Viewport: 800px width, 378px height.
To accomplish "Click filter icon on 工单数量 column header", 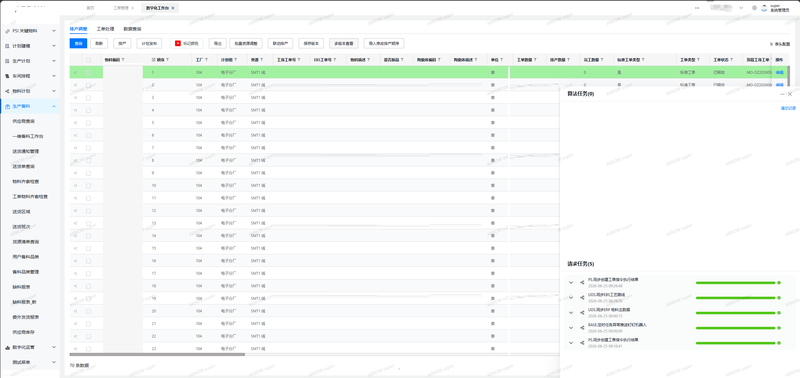I will click(535, 60).
